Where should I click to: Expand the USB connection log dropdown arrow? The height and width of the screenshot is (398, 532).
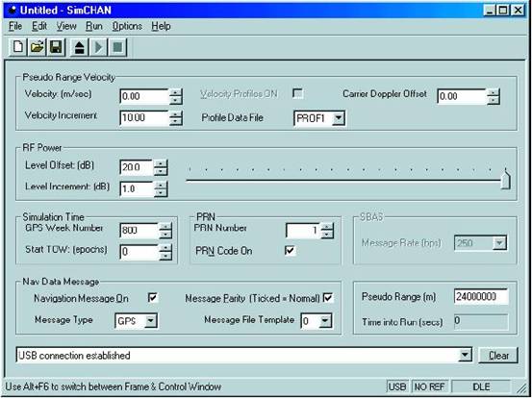465,355
